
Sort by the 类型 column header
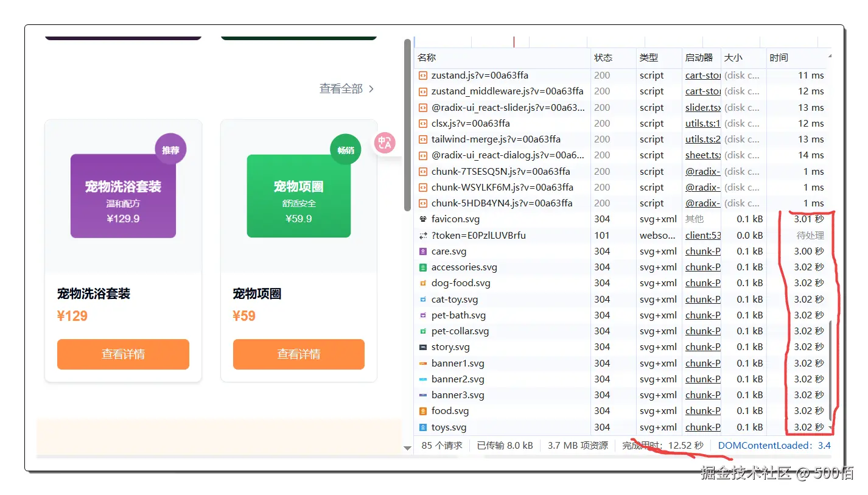pyautogui.click(x=659, y=58)
